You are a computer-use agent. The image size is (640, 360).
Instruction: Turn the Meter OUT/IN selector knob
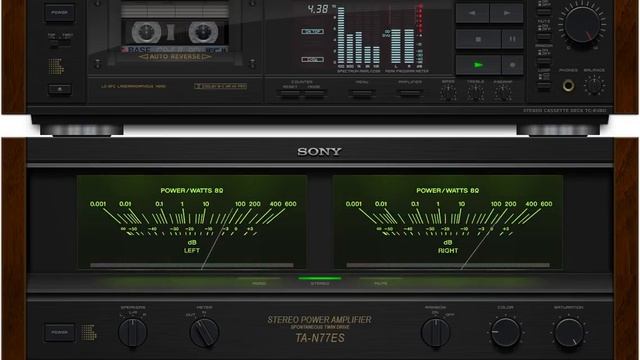(x=204, y=332)
